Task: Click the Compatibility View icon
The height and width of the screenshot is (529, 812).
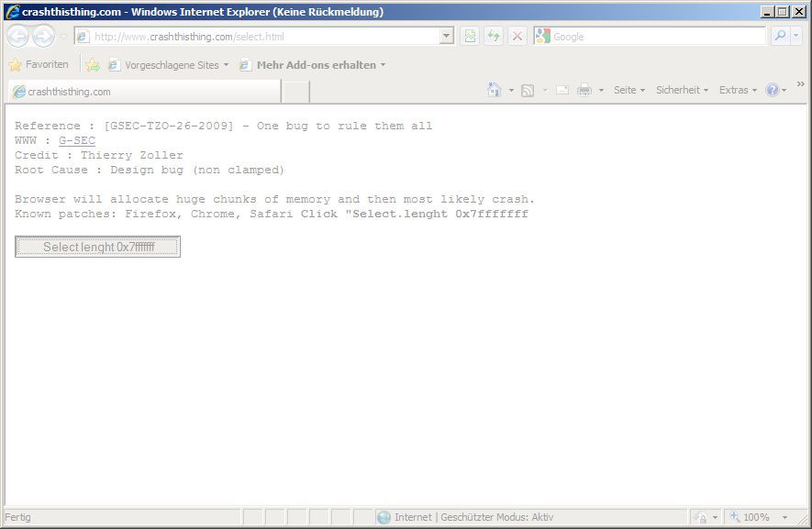Action: pyautogui.click(x=470, y=37)
